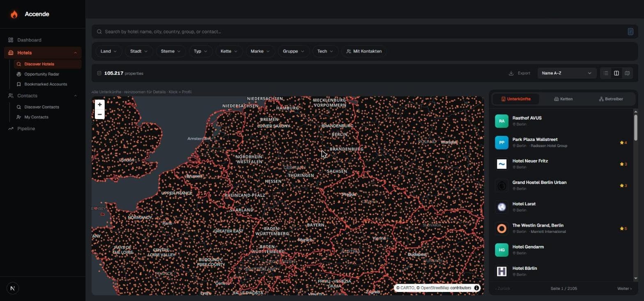644x301 pixels.
Task: Open the Sterne filter dropdown
Action: (170, 51)
